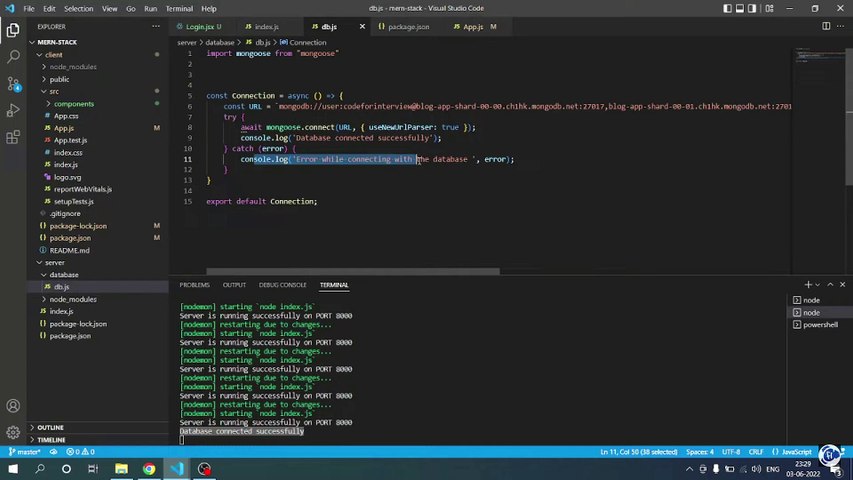Close the db.js editor tab
The width and height of the screenshot is (853, 480).
[x=362, y=26]
